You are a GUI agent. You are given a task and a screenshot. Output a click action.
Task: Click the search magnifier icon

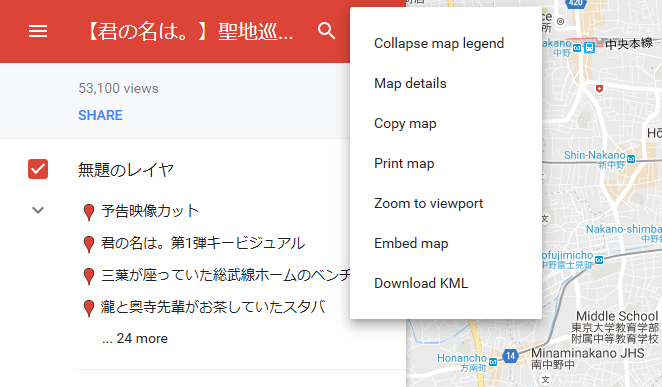click(x=326, y=31)
